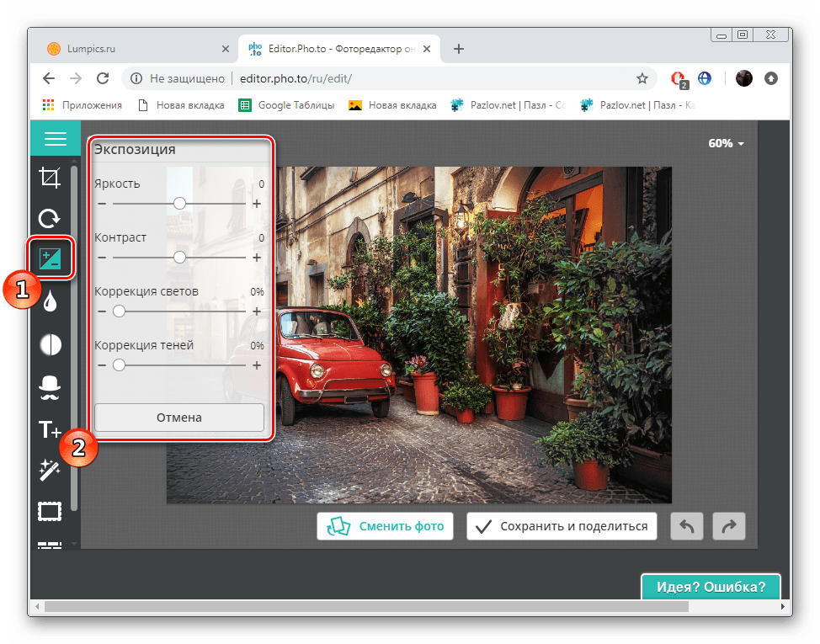Increase highlights correction with the plus button
Screen dimensions: 820x644
(257, 311)
